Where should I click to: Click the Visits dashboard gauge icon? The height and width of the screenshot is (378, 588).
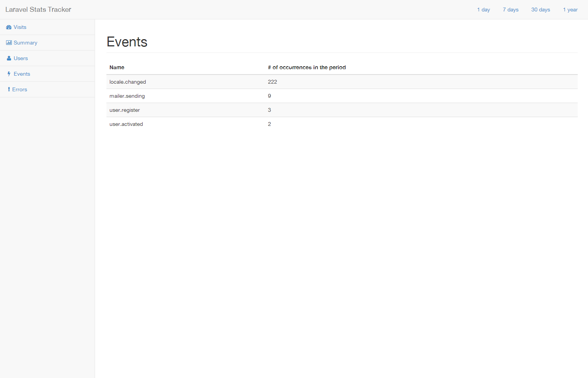[x=9, y=27]
